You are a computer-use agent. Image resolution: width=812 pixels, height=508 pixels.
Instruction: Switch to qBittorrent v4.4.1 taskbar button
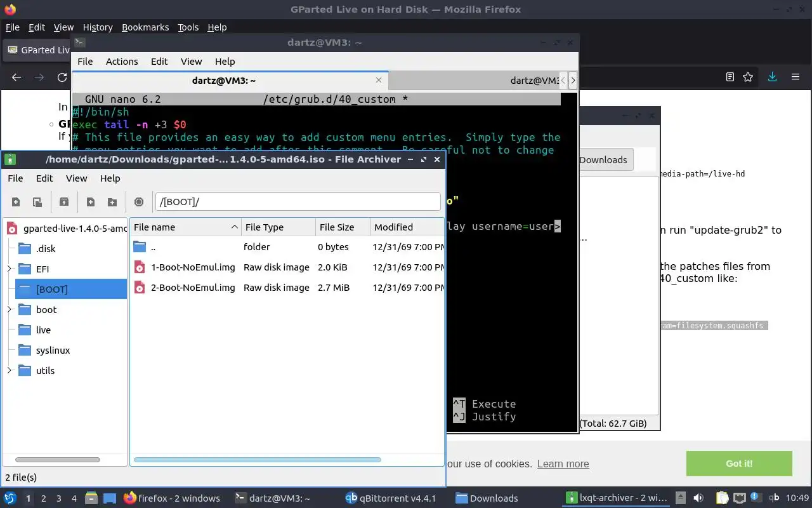tap(391, 498)
